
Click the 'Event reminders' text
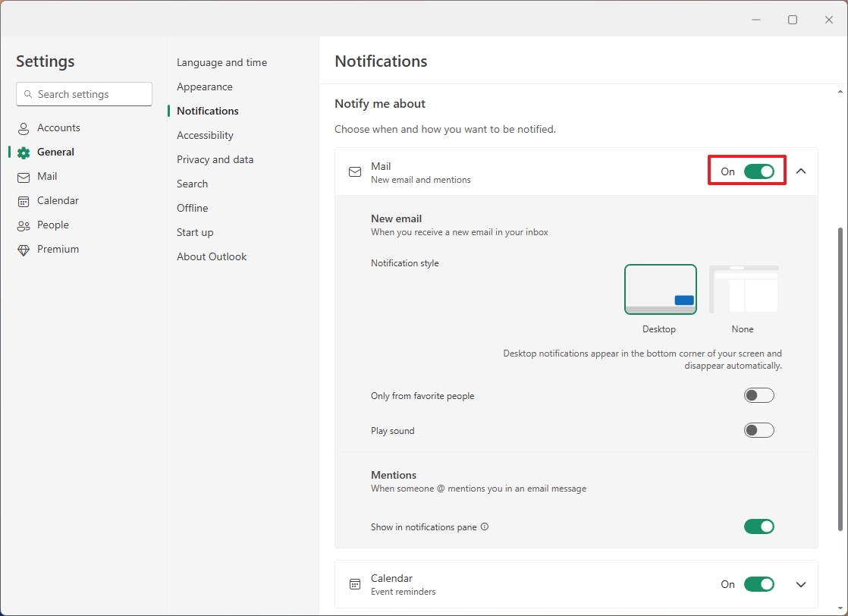click(403, 592)
